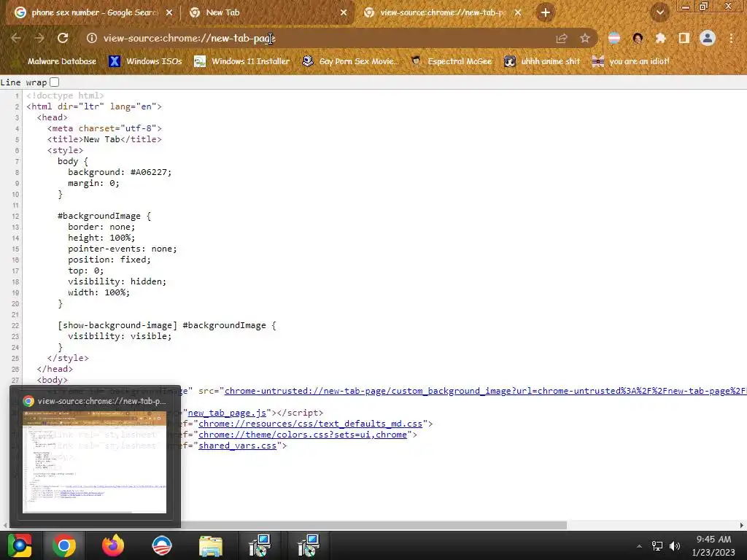Open the Espectral McGee bookmark
The image size is (747, 560).
pos(451,61)
